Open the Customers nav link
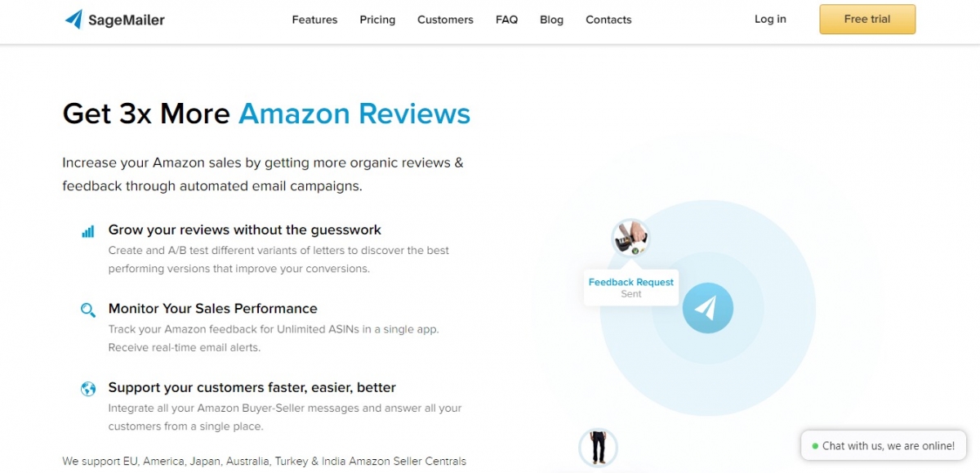The height and width of the screenshot is (473, 980). tap(445, 20)
